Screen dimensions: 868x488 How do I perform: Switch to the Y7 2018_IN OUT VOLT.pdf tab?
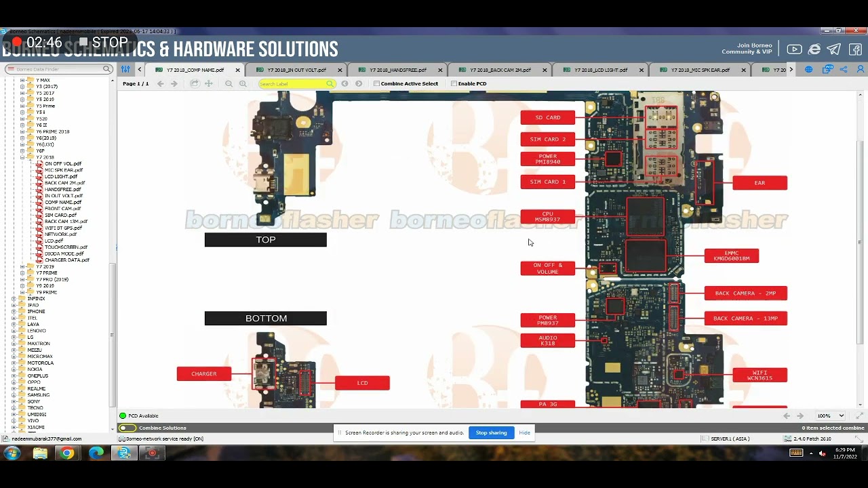(296, 70)
